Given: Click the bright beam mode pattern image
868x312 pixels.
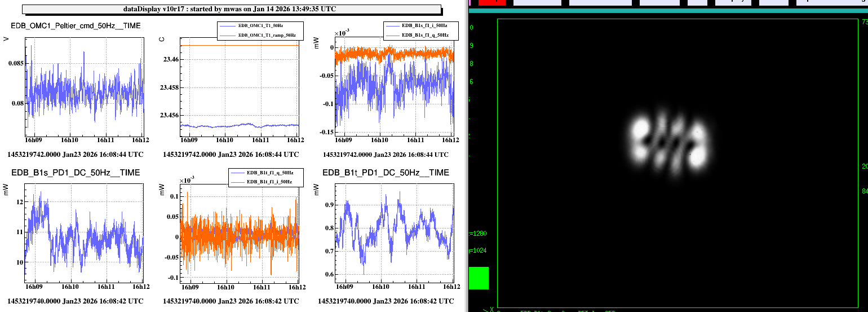Looking at the screenshot, I should (670, 143).
